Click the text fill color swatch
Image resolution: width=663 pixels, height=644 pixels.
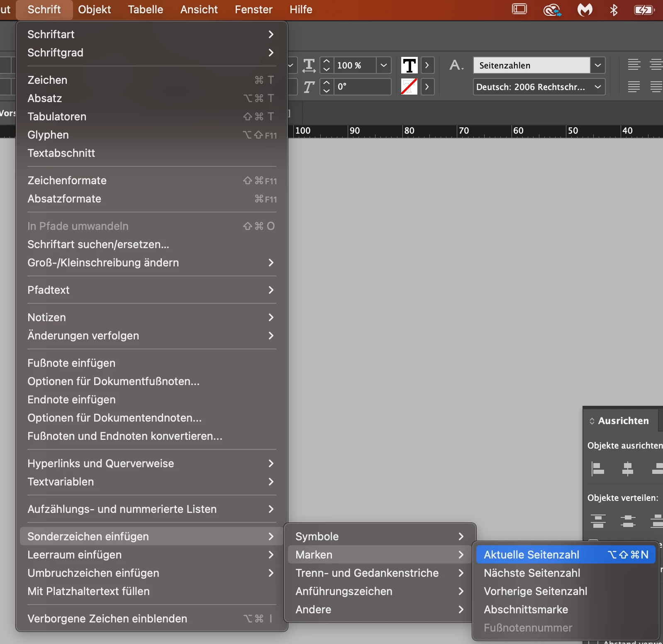[x=409, y=65]
